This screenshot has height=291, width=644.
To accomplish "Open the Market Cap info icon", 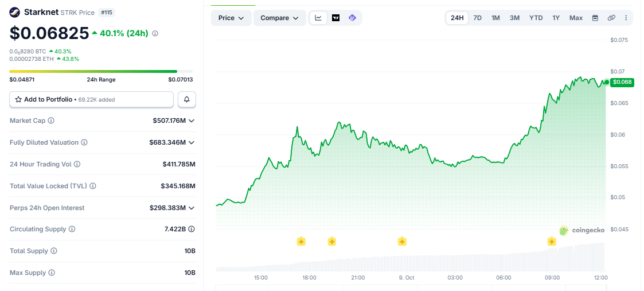I will [51, 121].
